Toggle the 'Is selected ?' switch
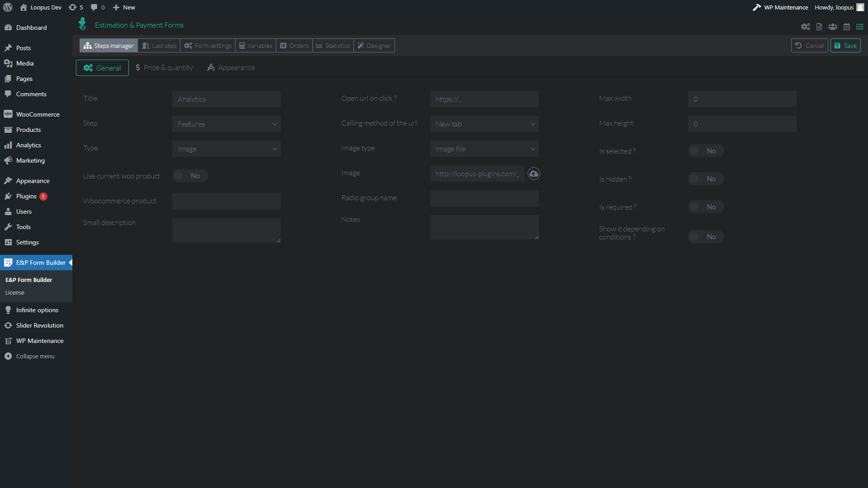Image resolution: width=868 pixels, height=488 pixels. pyautogui.click(x=705, y=151)
